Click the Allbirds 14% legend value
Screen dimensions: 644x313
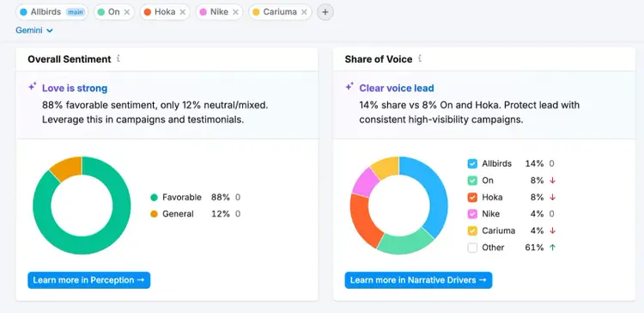(534, 163)
